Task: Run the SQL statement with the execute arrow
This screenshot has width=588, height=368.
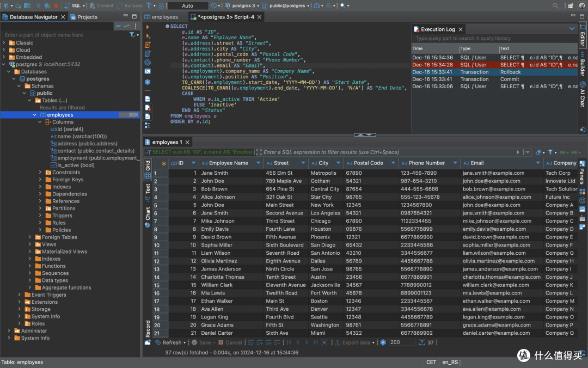Action: tap(148, 27)
